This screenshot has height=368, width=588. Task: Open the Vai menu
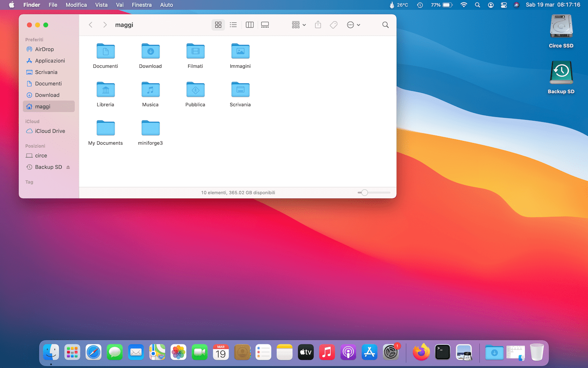(120, 5)
